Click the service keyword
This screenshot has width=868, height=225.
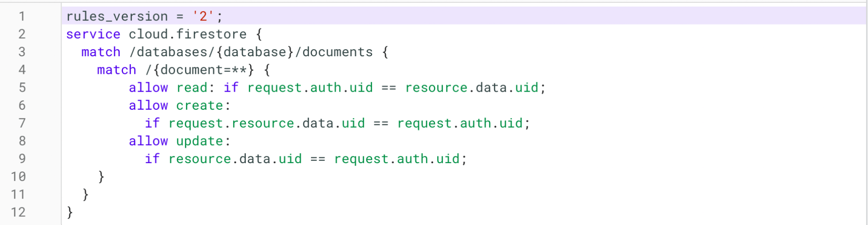(x=93, y=35)
